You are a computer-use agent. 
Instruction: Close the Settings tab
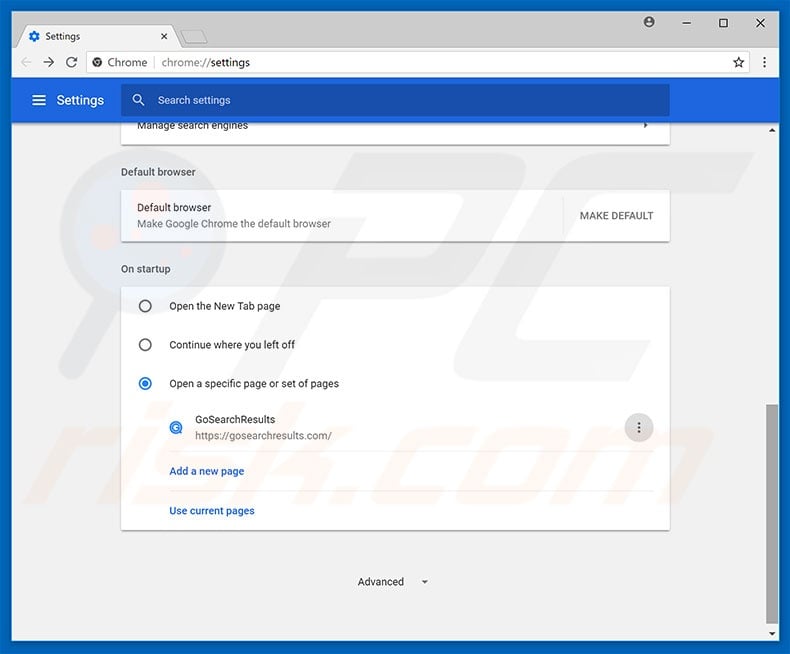coord(164,36)
